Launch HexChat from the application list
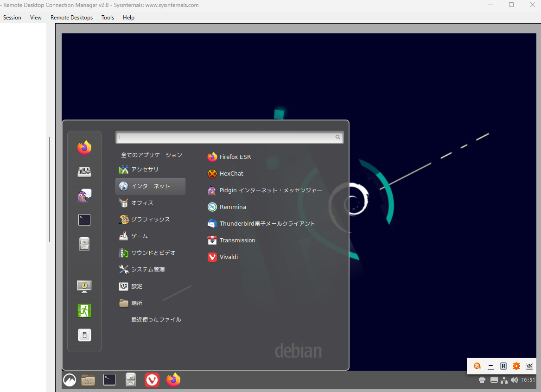 point(225,173)
